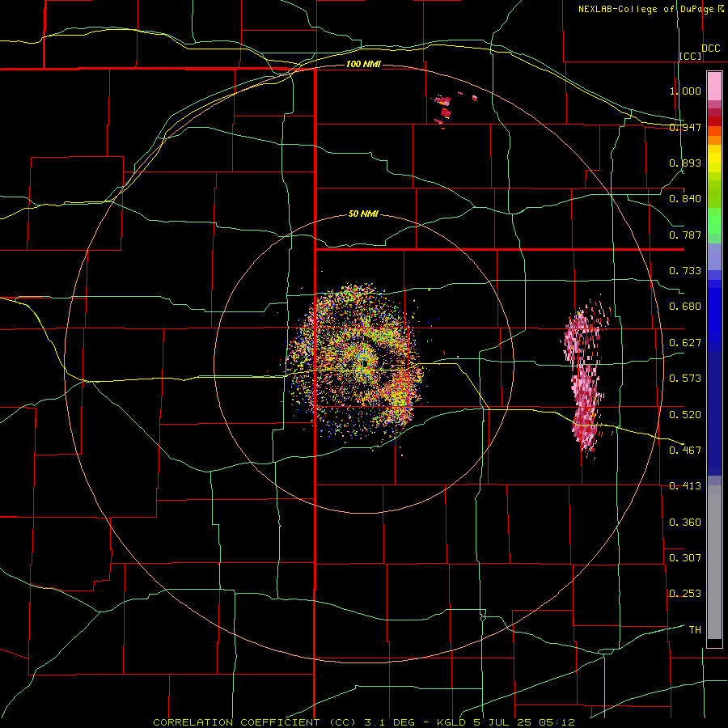Select the 0.893 scale value
This screenshot has height=728, width=728.
(685, 163)
